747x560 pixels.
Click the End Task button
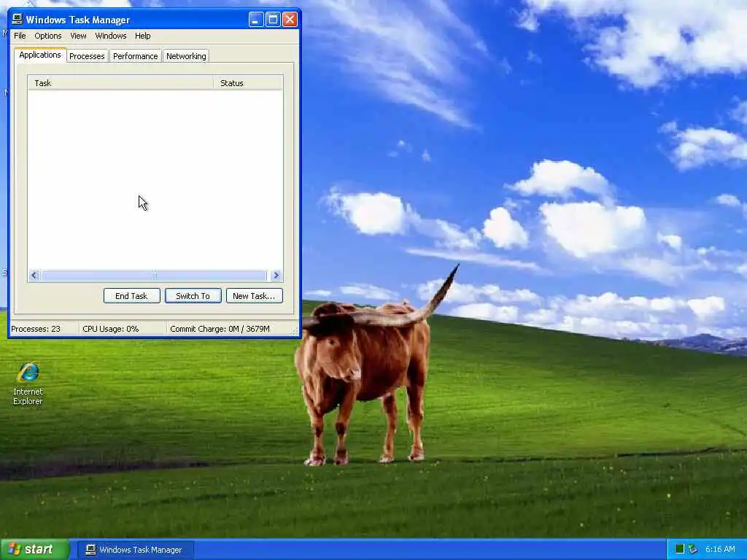point(131,296)
